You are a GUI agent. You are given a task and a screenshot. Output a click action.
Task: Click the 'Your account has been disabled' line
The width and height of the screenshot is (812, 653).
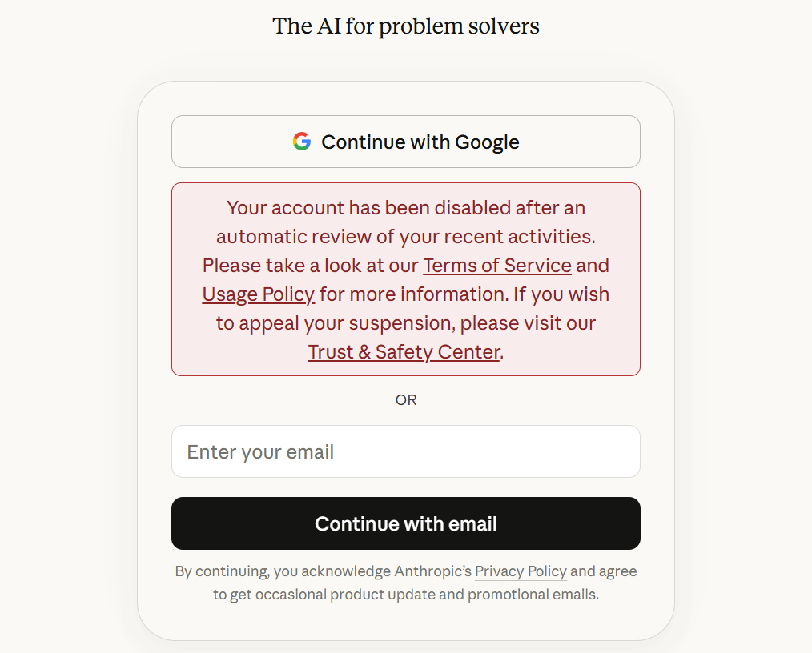coord(405,208)
